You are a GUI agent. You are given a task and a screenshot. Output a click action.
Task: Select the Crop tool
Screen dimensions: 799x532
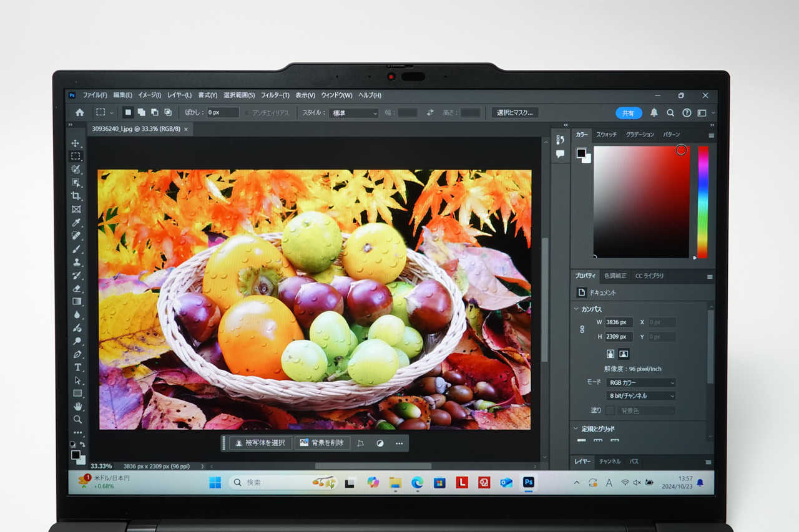click(76, 196)
